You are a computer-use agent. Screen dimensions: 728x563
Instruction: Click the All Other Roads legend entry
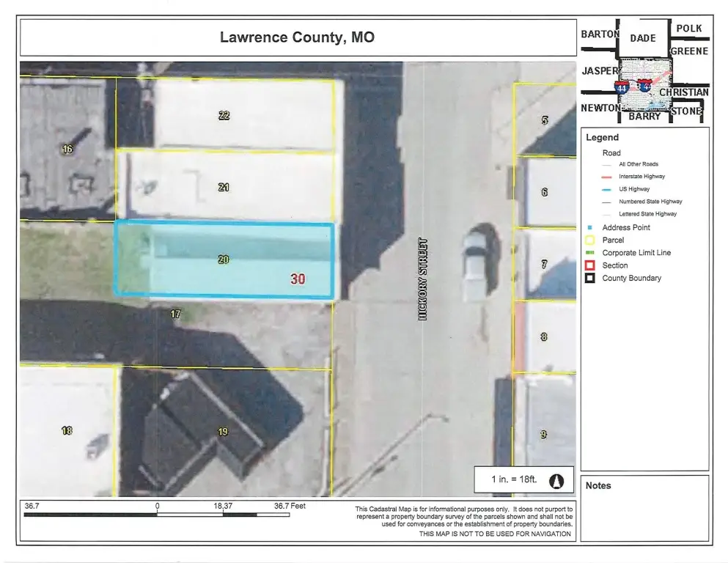point(639,163)
